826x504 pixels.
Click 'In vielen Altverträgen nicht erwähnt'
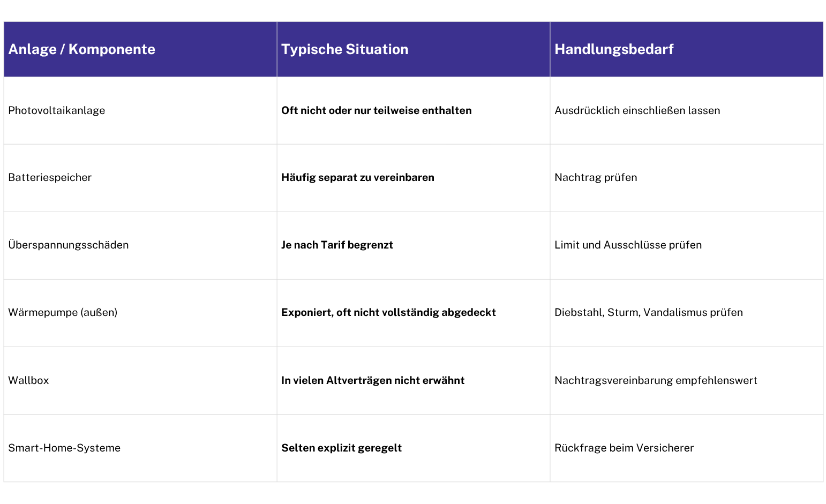point(373,380)
